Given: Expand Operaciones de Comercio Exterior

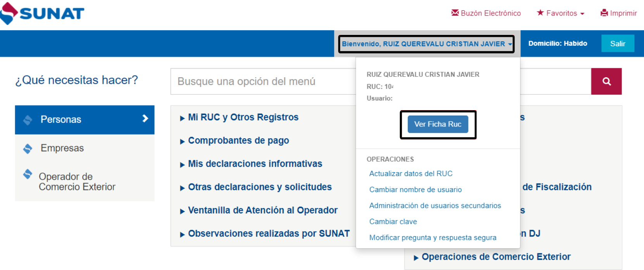Looking at the screenshot, I should [x=492, y=257].
